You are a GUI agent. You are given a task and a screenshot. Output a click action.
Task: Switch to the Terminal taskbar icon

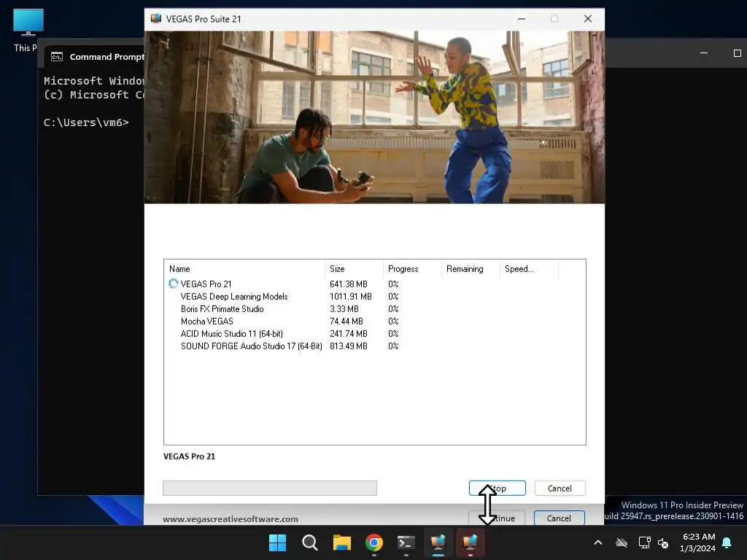406,542
